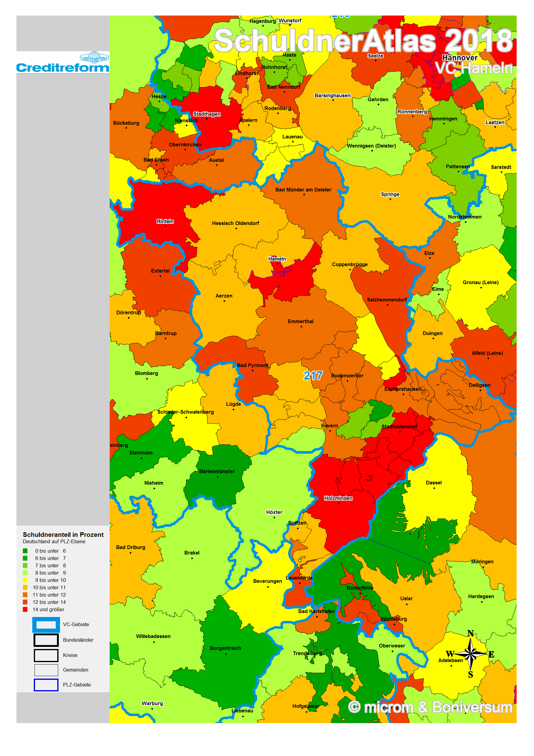Click the Creditreform logo
Screen dimensions: 534x756
[63, 62]
